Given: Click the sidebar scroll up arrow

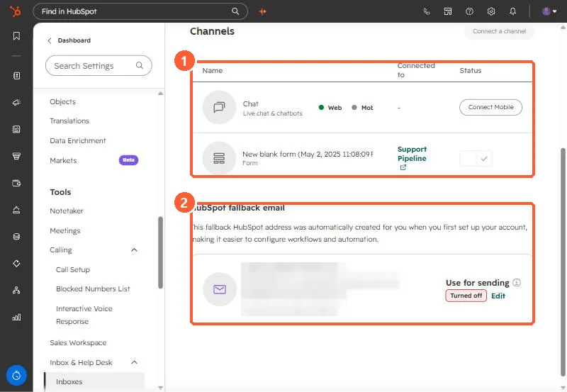Looking at the screenshot, I should point(161,94).
